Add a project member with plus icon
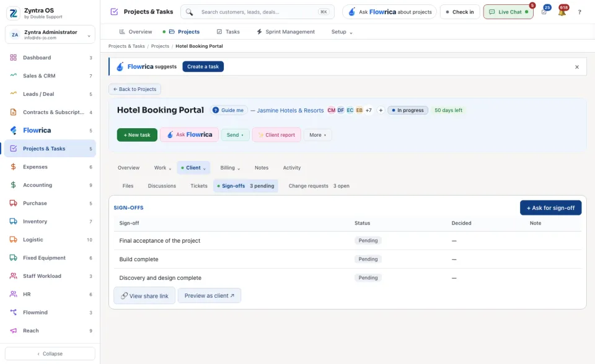The width and height of the screenshot is (595, 364). (381, 110)
